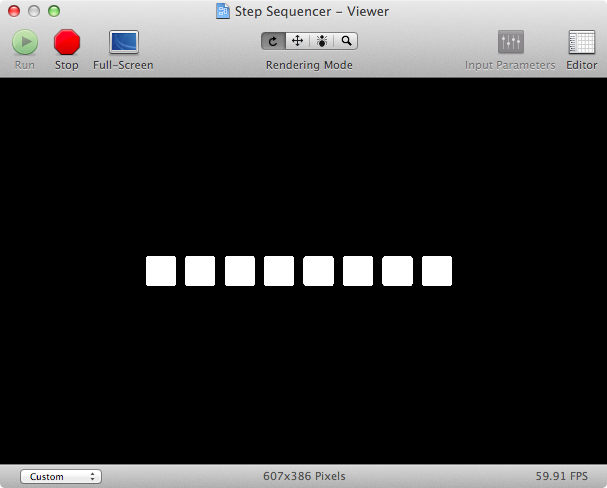Image resolution: width=607 pixels, height=488 pixels.
Task: Open Full-Screen mode
Action: pos(123,42)
